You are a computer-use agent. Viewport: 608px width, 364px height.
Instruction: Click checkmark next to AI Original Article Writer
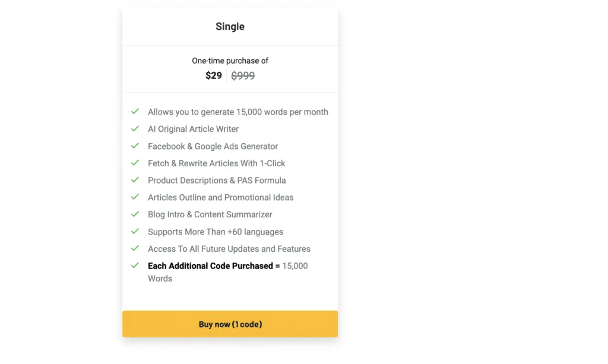(x=135, y=129)
